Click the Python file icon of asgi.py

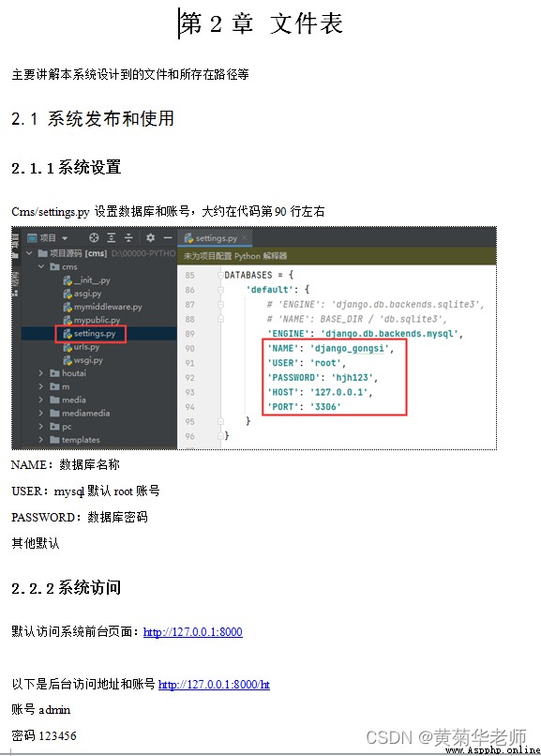click(68, 294)
